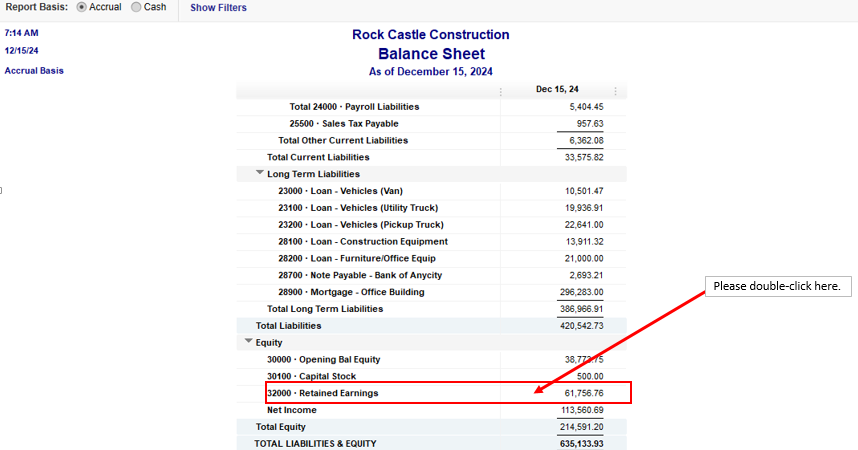Click 25500 Sales Tax Payable account
Screen dimensions: 858x450
tap(344, 124)
